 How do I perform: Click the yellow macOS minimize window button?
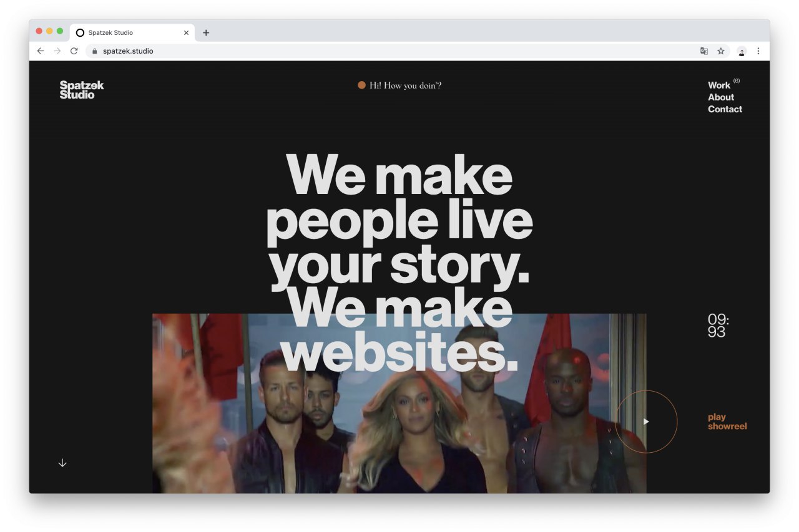49,31
